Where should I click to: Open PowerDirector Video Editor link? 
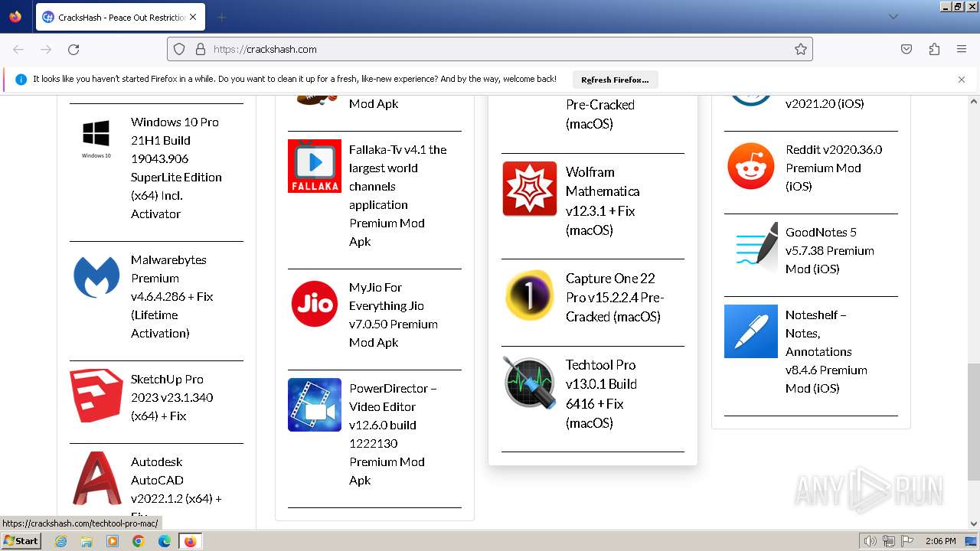(394, 434)
